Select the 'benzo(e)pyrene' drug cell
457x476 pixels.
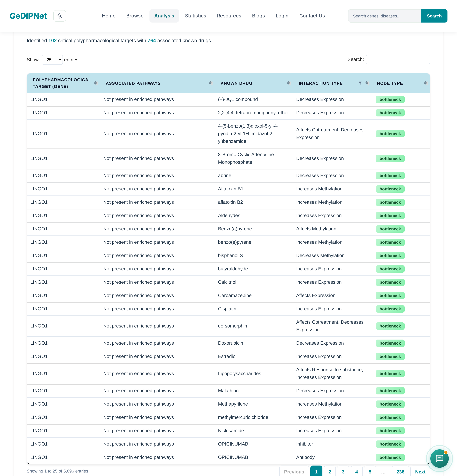click(235, 242)
